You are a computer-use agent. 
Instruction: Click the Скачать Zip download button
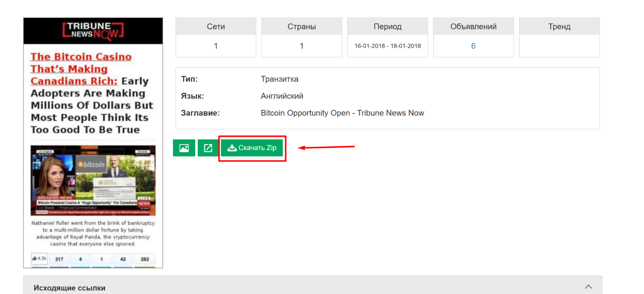pos(252,148)
